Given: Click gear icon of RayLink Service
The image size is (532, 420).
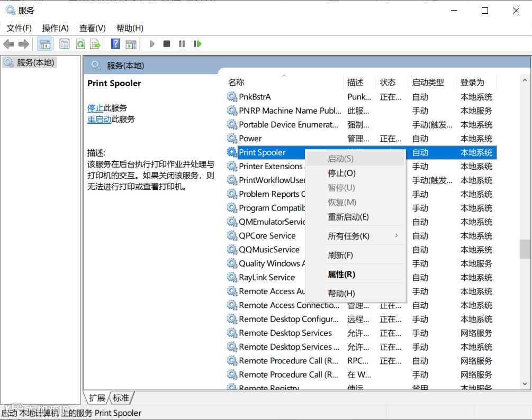Looking at the screenshot, I should [232, 278].
